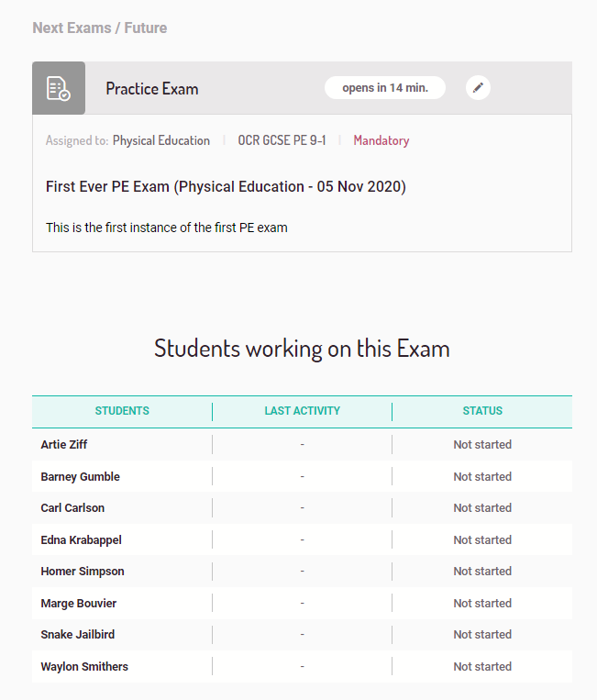This screenshot has width=597, height=700.
Task: Select student Barney Gumble
Action: coord(81,477)
